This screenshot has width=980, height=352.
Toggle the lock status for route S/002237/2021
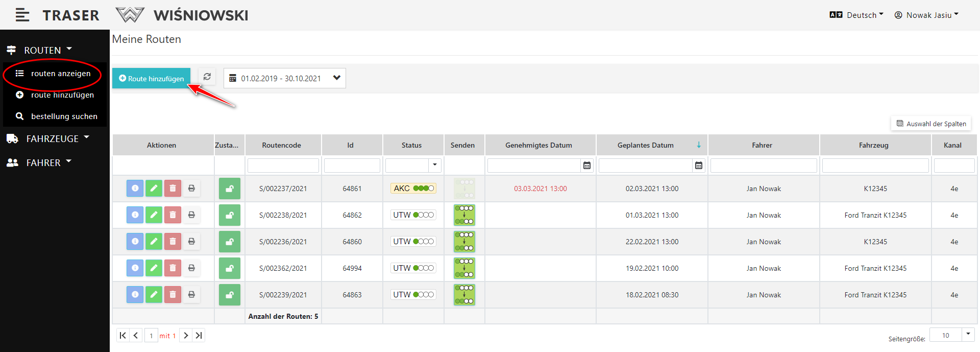(230, 189)
